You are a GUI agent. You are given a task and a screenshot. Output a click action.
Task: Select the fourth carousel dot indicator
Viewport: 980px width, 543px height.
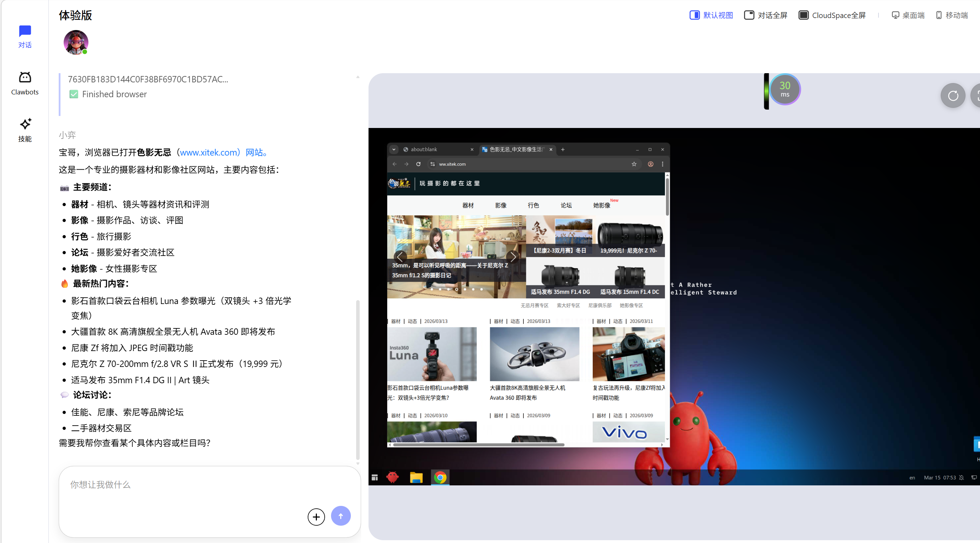click(x=457, y=290)
